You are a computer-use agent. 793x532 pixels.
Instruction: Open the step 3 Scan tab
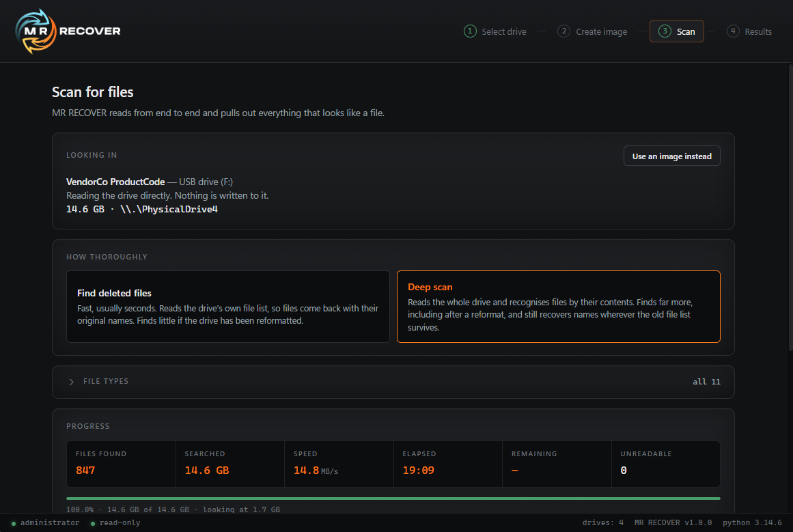(x=677, y=31)
